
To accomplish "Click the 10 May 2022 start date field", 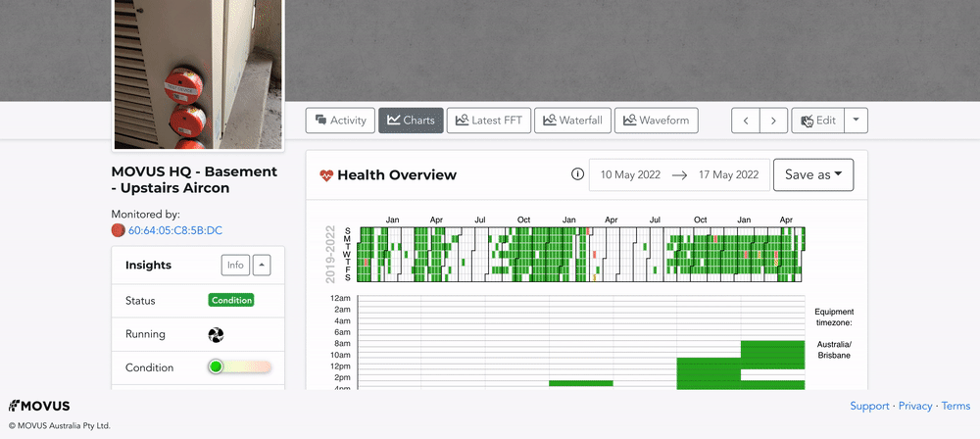I will click(631, 175).
